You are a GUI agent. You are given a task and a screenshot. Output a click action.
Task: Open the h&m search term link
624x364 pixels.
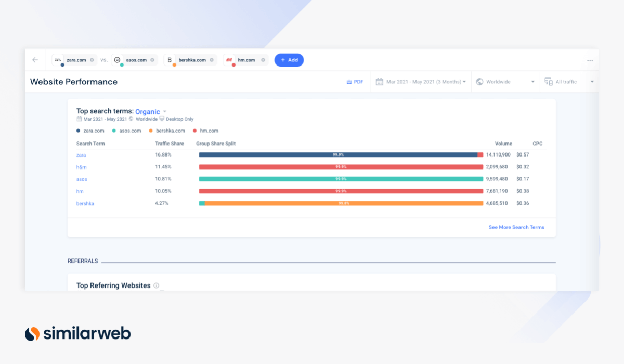click(82, 167)
